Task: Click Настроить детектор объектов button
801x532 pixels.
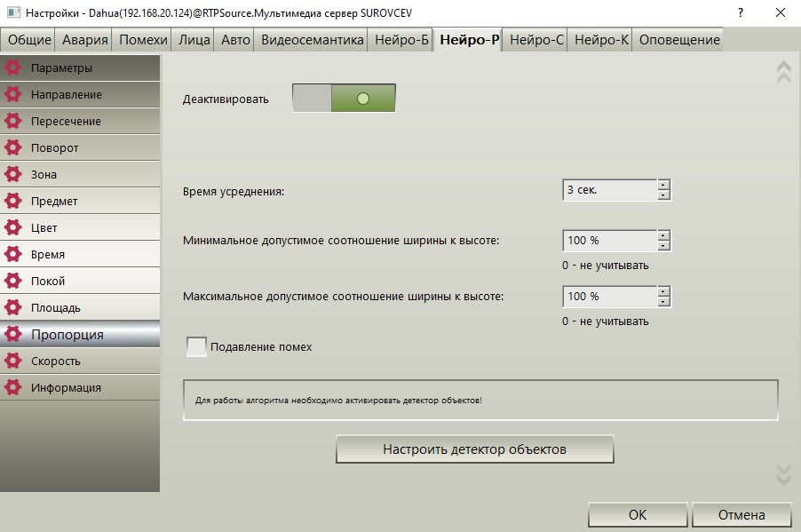Action: pyautogui.click(x=474, y=449)
